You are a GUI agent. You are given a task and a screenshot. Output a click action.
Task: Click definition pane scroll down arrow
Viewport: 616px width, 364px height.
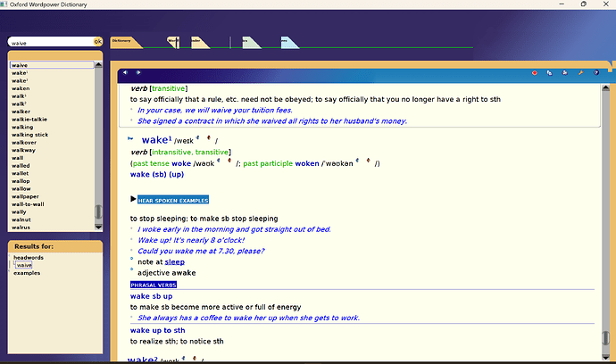point(605,357)
